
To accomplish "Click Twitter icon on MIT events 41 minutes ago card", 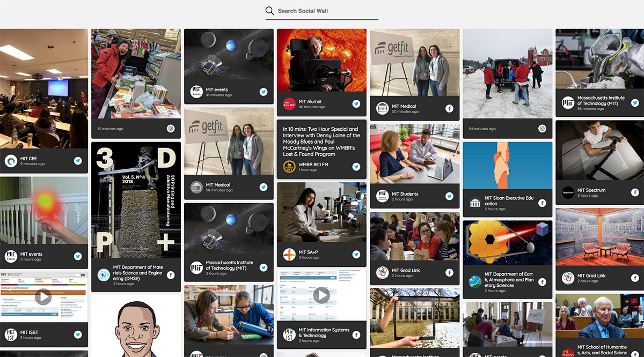I will tap(264, 92).
